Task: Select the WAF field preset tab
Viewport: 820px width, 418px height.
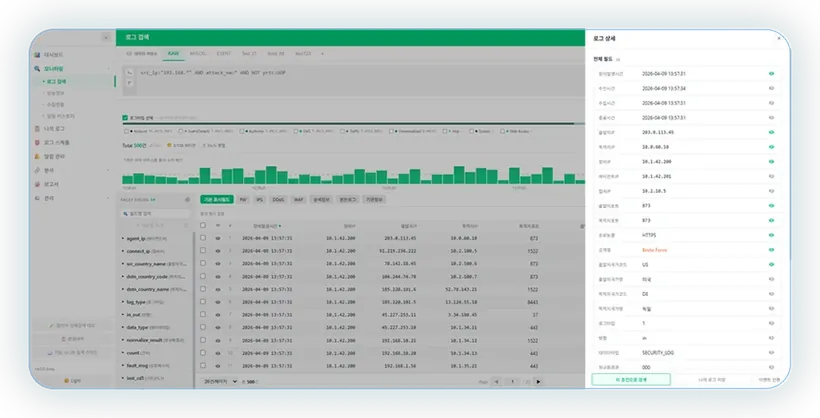Action: [x=298, y=200]
